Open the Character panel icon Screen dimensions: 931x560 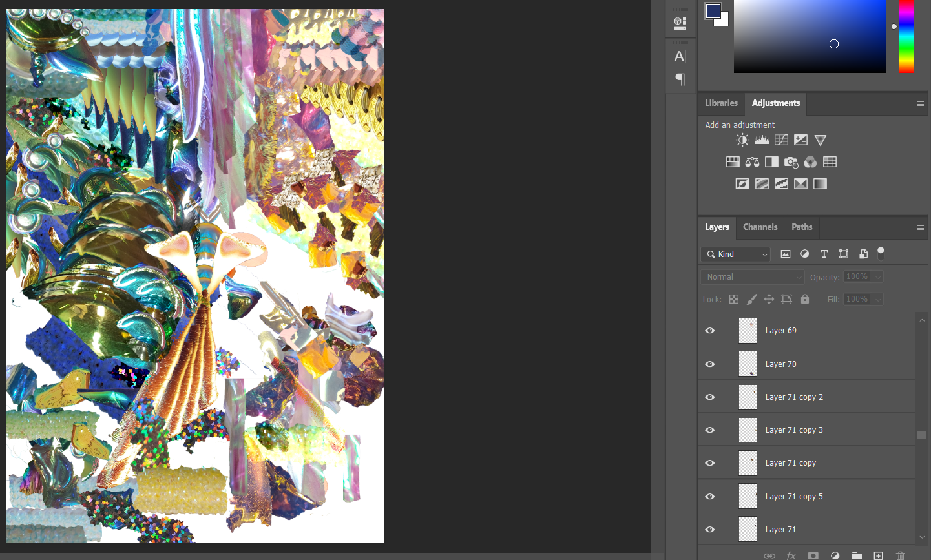point(680,57)
